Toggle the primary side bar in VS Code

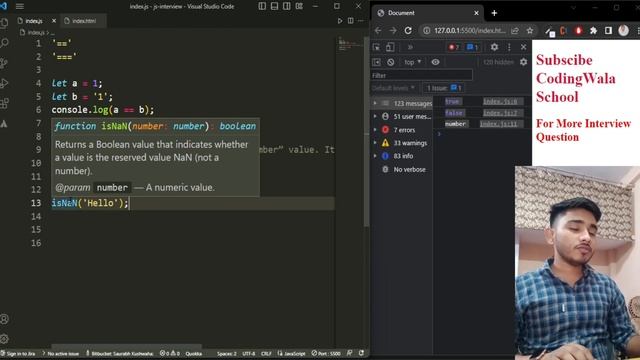[262, 6]
